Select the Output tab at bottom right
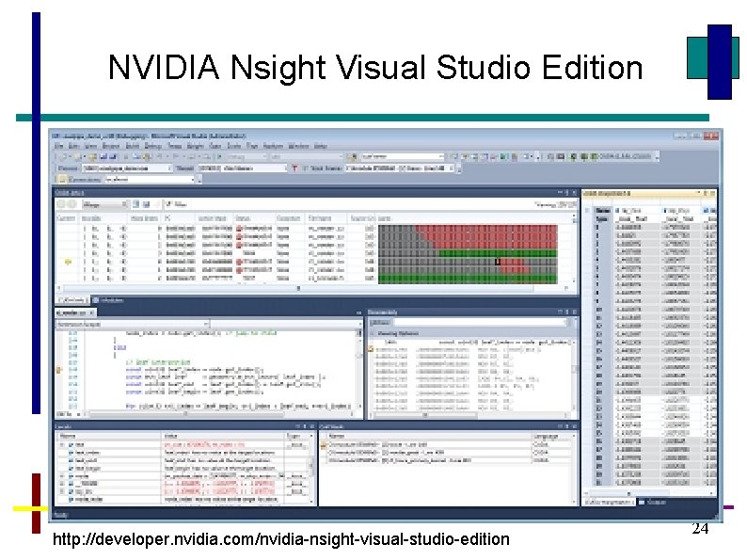This screenshot has height=560, width=747. pos(653,502)
